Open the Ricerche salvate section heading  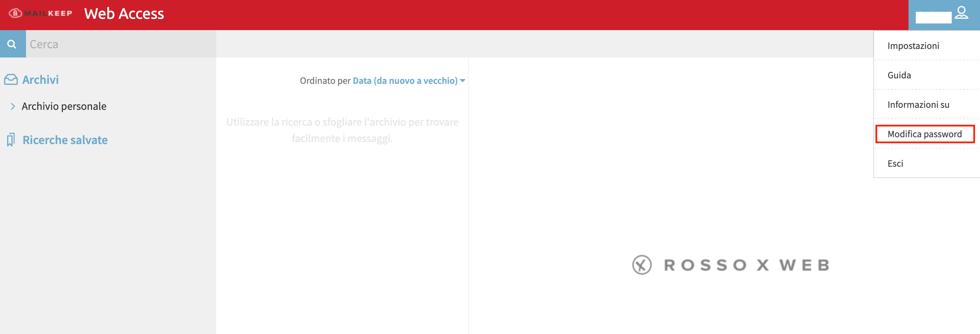(65, 140)
